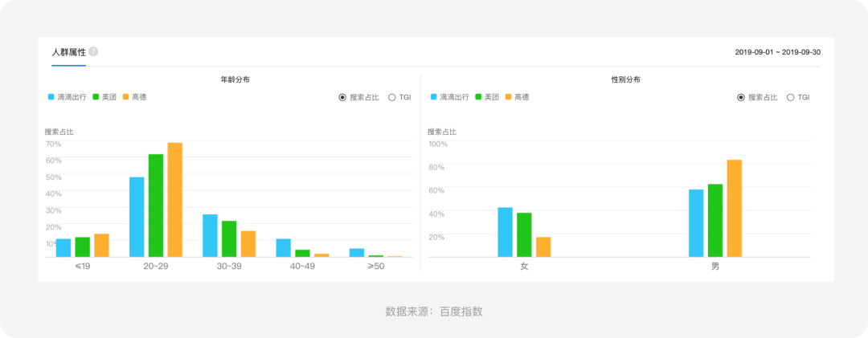The height and width of the screenshot is (338, 868).
Task: Click the orange 高德 bar for 女
Action: 543,247
